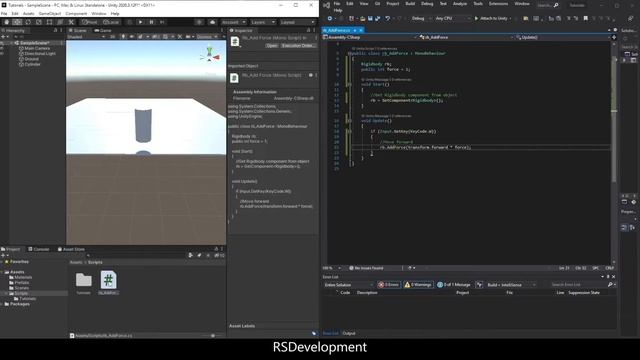Open the Shaded draw mode dropdown
Screen dimensions: 640x360
pos(86,37)
